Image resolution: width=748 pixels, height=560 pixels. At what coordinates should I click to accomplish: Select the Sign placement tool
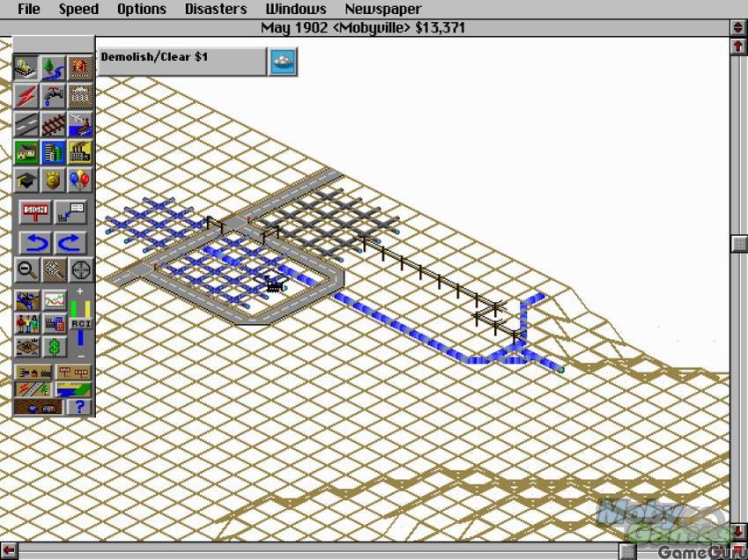point(35,212)
